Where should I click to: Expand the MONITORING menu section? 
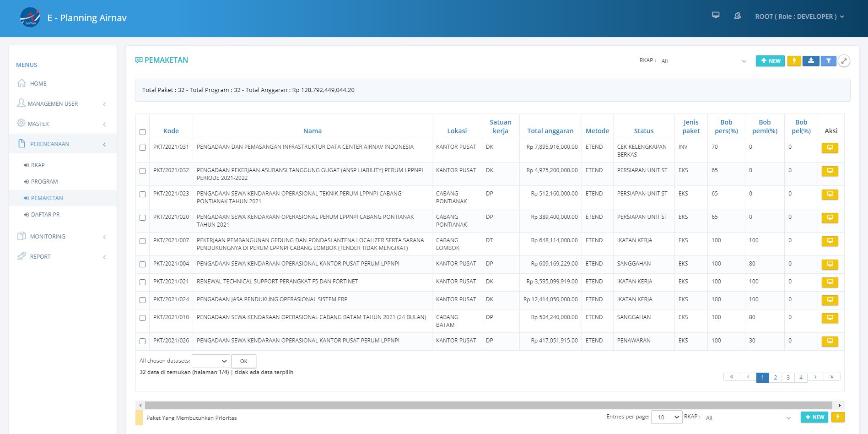47,236
